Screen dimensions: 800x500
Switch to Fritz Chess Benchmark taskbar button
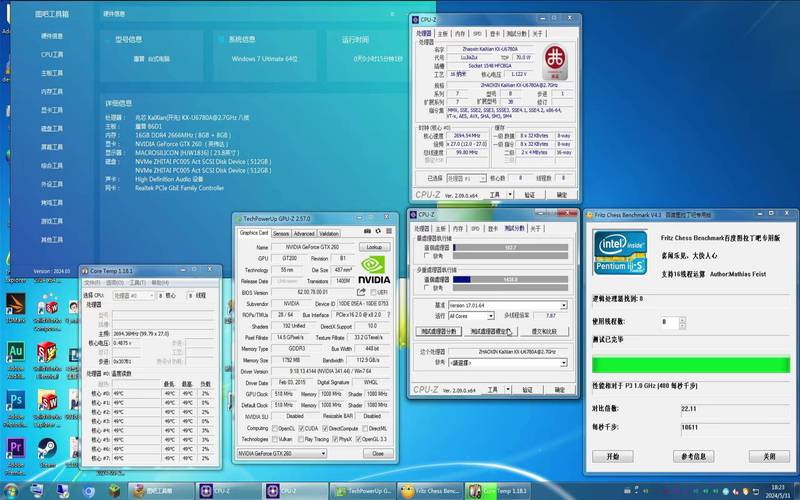pos(430,491)
